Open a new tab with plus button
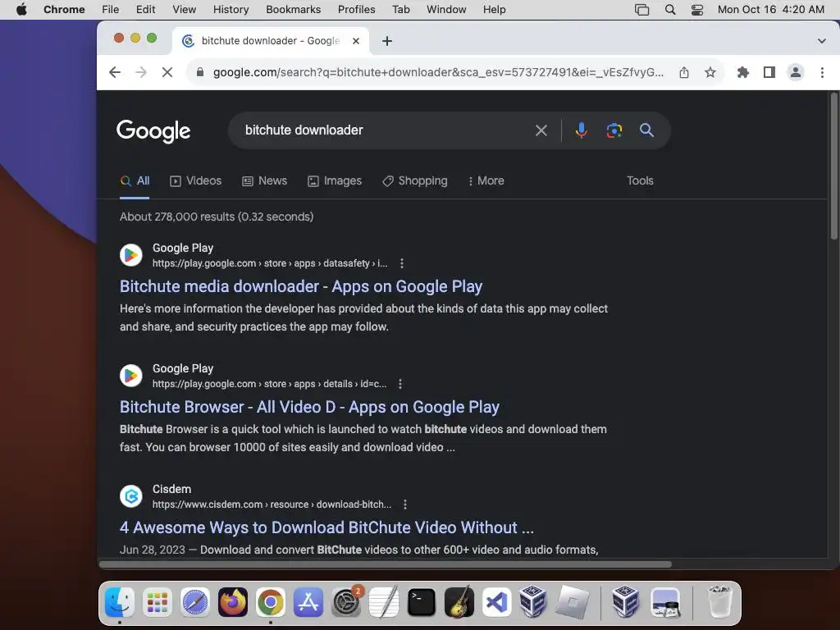 point(387,41)
